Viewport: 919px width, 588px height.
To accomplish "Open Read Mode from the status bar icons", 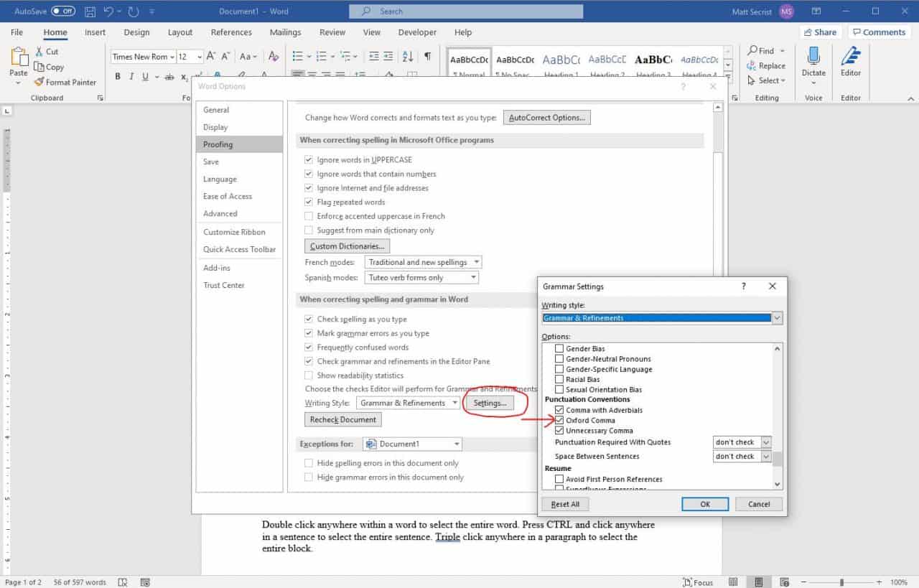I will (733, 582).
